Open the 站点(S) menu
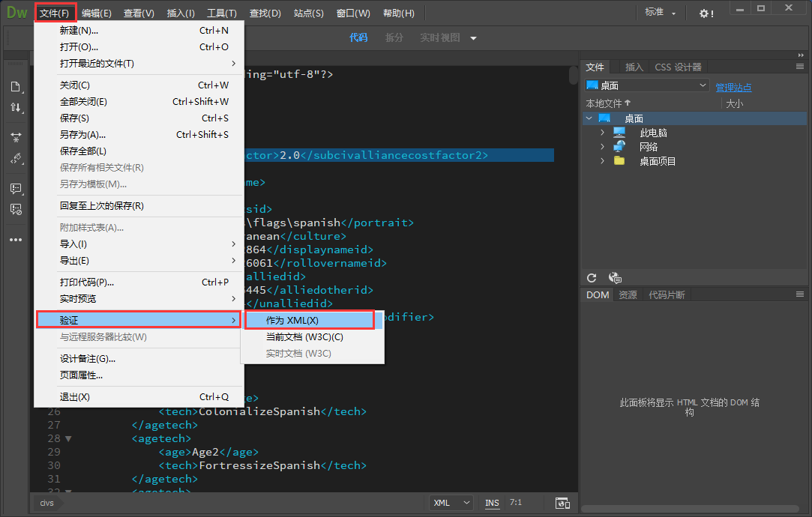Viewport: 812px width, 517px height. (x=309, y=13)
